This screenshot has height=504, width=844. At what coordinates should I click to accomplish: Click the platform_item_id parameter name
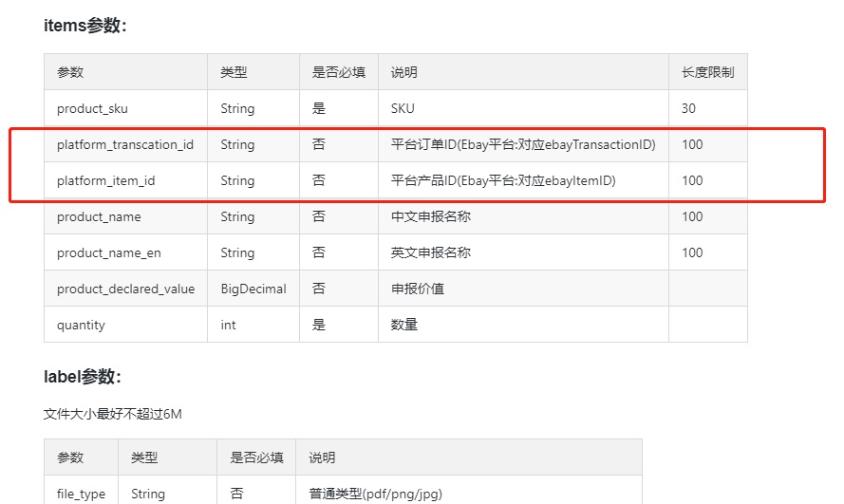(105, 180)
